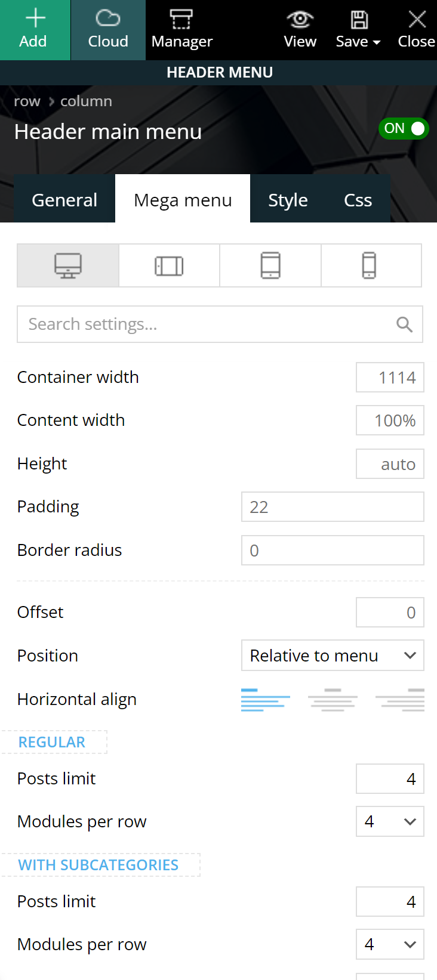Open the Position dropdown
Screen dimensions: 437x980
click(x=333, y=656)
